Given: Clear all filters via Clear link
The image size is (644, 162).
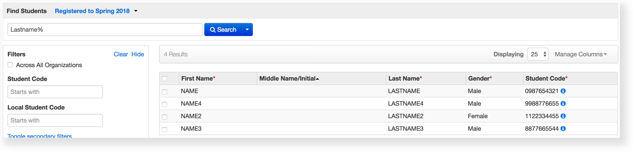Looking at the screenshot, I should [121, 54].
